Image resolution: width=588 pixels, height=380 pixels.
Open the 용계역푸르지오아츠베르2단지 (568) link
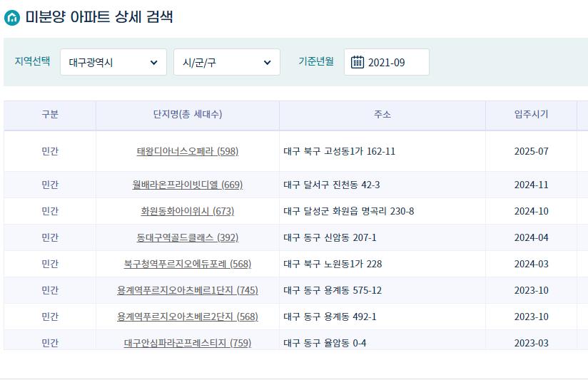pos(188,317)
